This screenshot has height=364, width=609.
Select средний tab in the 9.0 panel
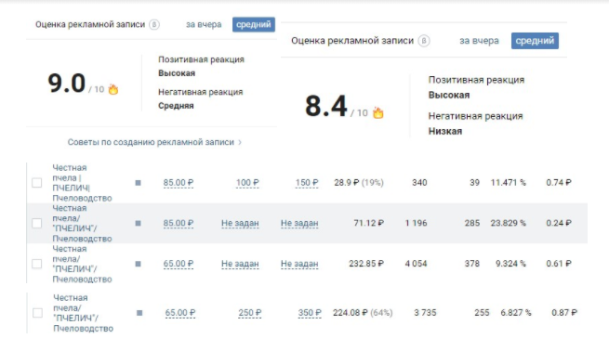[254, 24]
